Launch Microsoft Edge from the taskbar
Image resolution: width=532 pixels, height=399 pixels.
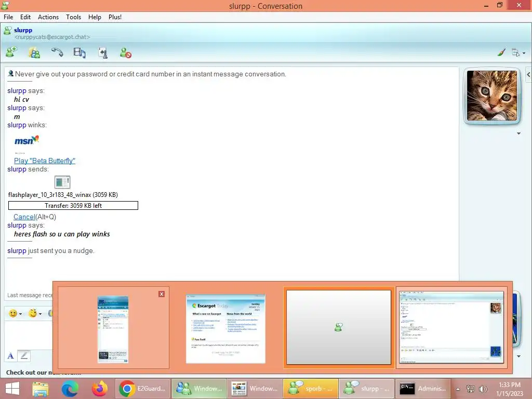(70, 389)
